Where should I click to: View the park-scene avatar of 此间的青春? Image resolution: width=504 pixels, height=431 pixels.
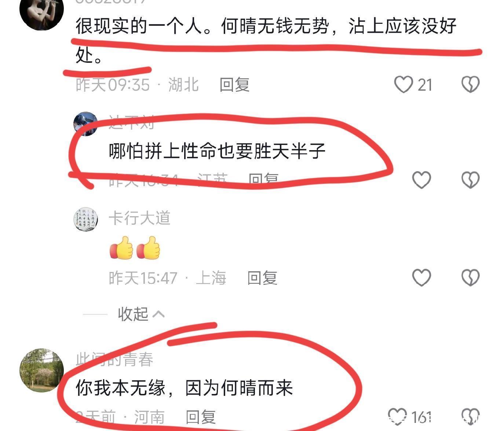click(41, 370)
